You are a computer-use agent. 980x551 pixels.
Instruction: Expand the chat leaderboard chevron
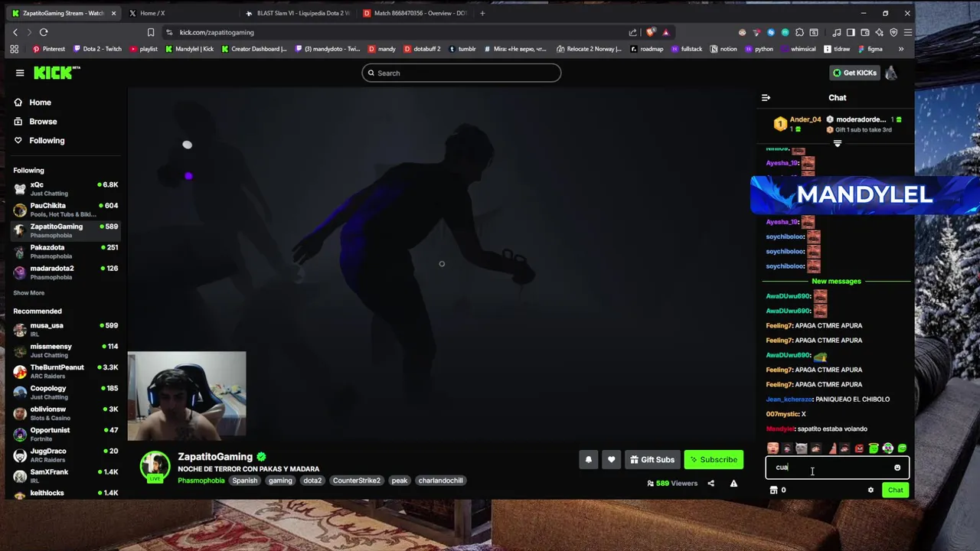click(x=837, y=143)
